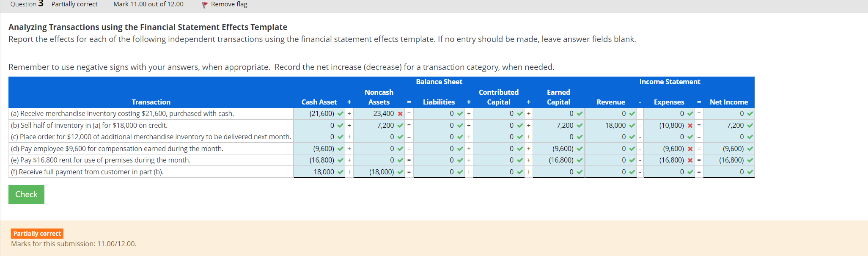Click green check beside Cash Asset 18,000

coord(341,172)
